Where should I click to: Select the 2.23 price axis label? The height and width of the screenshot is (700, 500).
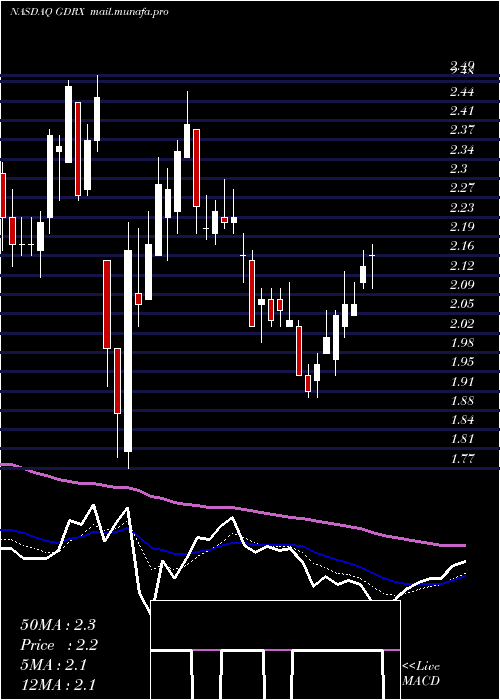462,208
